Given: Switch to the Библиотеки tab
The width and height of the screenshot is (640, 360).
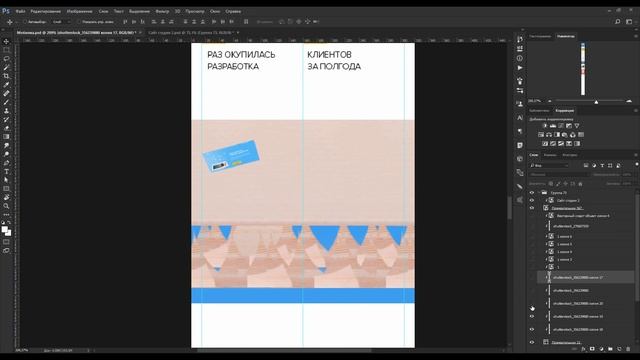Looking at the screenshot, I should coord(539,111).
